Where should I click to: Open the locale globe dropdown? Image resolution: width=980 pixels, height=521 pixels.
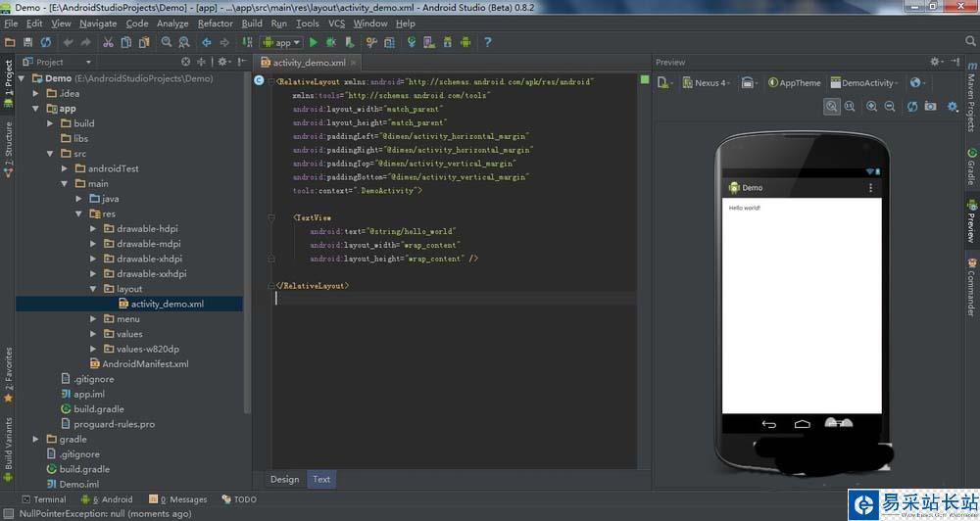[x=917, y=82]
